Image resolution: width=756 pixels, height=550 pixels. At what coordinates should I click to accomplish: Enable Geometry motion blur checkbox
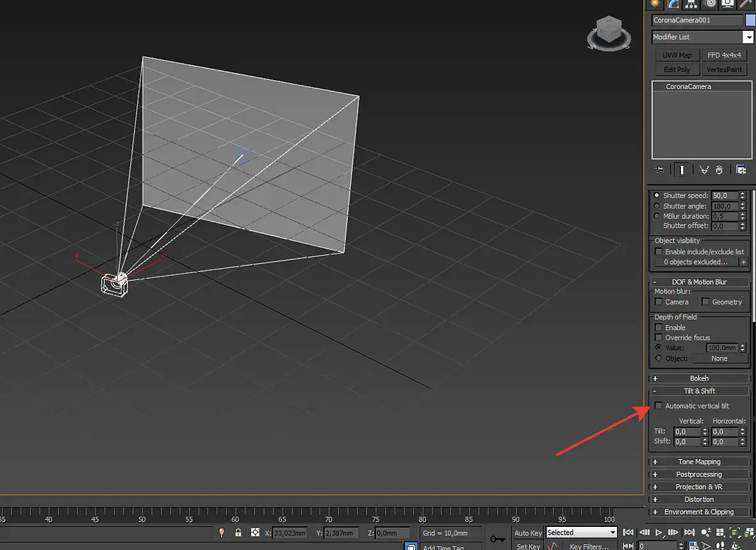(705, 301)
